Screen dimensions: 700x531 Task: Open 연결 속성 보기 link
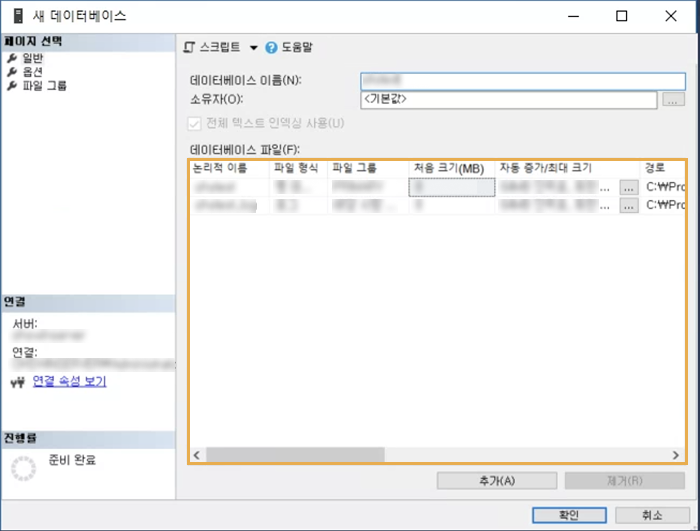[69, 381]
